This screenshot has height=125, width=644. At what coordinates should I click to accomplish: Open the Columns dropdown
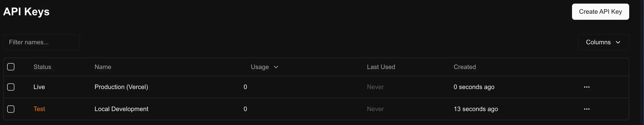tap(603, 42)
